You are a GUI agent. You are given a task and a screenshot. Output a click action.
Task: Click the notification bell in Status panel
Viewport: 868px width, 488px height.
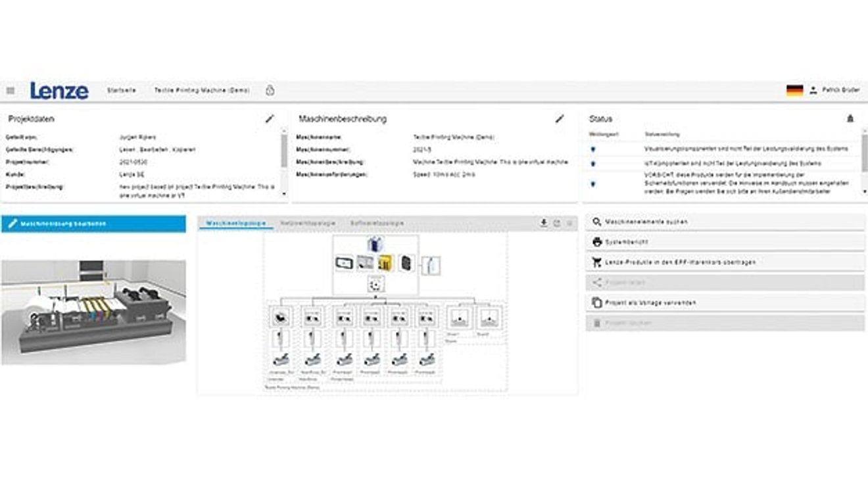[x=850, y=119]
